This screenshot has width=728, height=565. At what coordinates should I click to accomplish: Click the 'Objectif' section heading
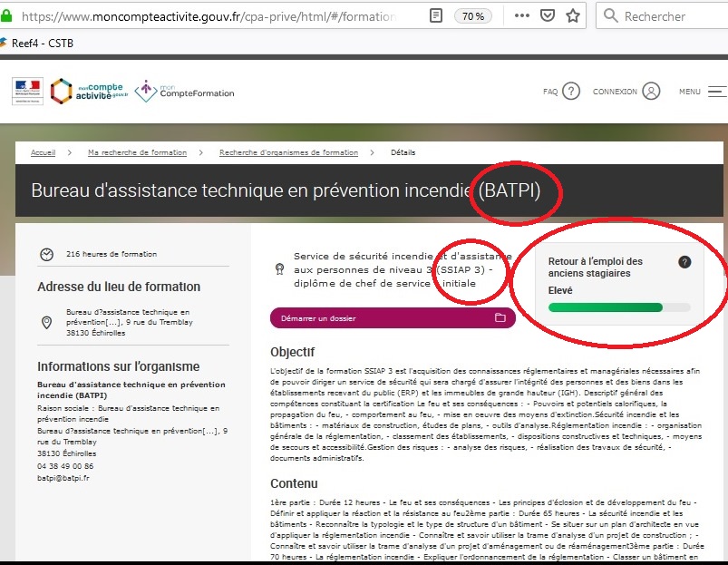pyautogui.click(x=293, y=353)
